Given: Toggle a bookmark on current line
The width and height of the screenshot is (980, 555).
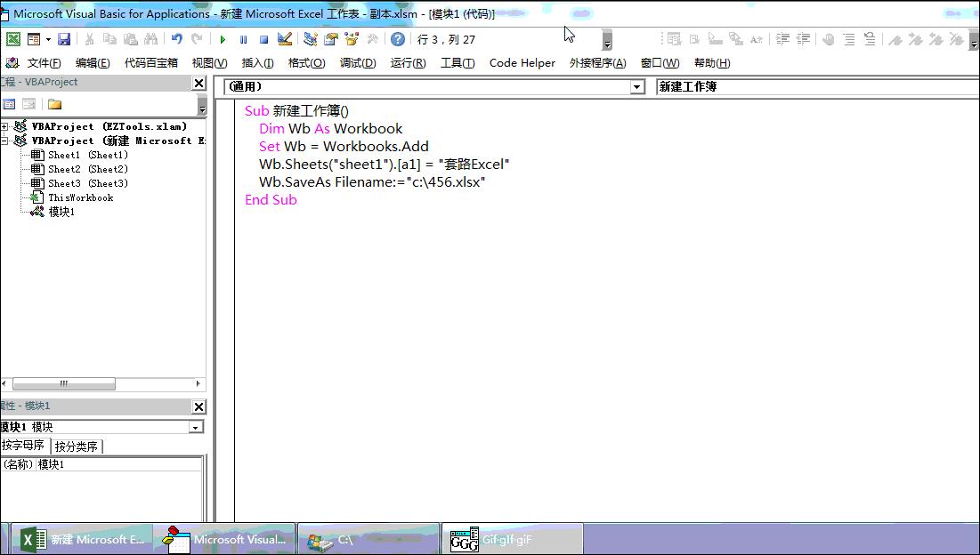Looking at the screenshot, I should 895,39.
